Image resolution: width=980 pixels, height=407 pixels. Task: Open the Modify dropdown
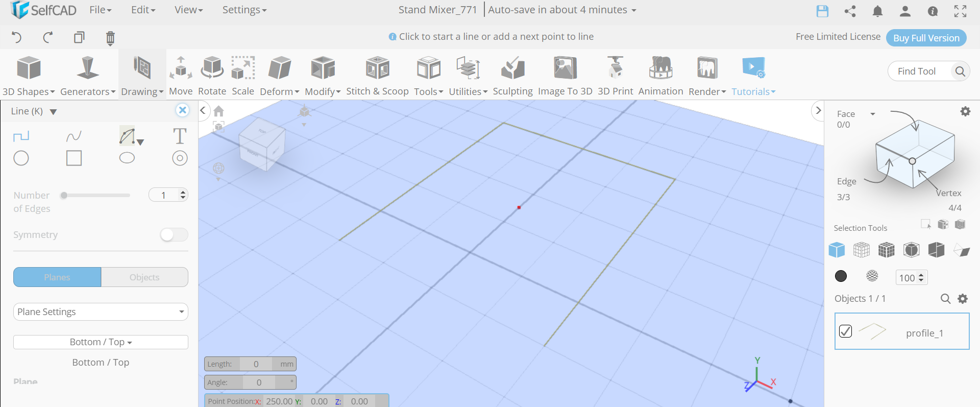tap(323, 76)
